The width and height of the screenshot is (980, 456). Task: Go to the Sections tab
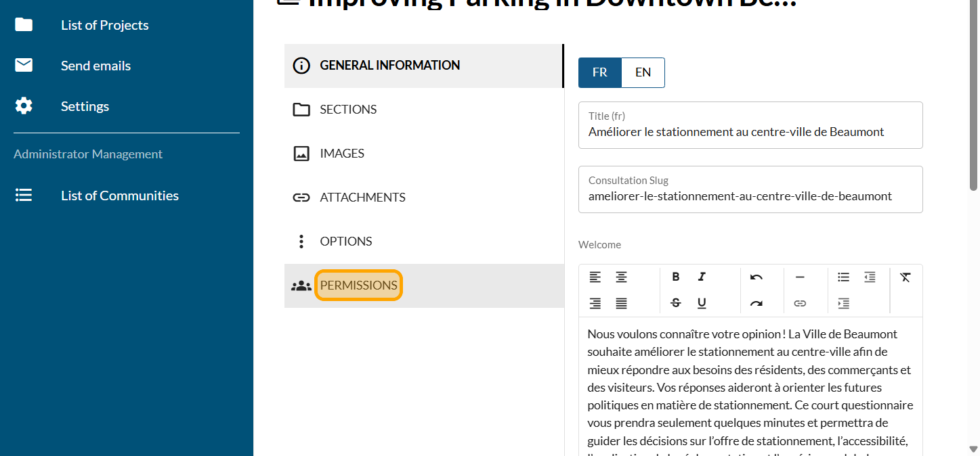[x=348, y=110]
